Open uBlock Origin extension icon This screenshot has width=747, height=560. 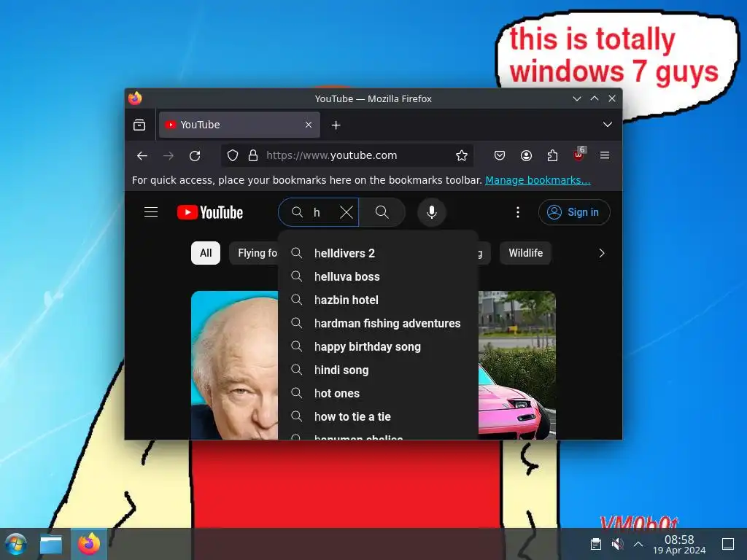pos(578,155)
